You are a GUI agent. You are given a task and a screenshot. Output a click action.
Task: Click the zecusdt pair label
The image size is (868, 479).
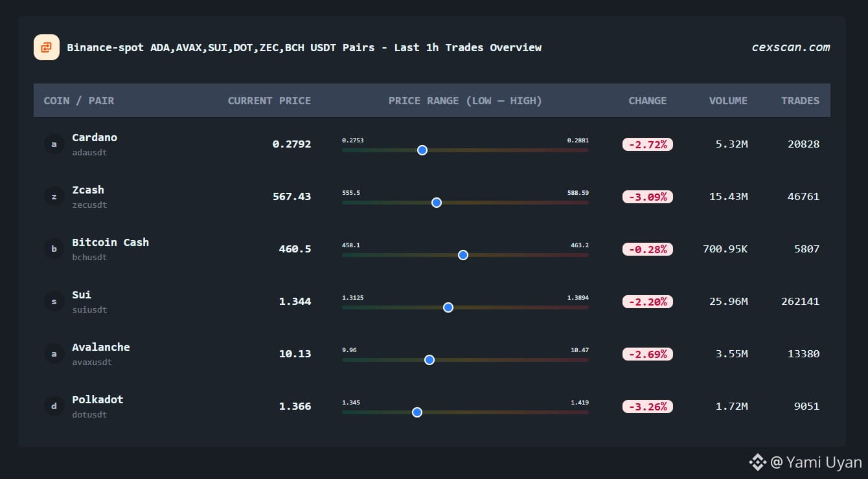pyautogui.click(x=89, y=205)
